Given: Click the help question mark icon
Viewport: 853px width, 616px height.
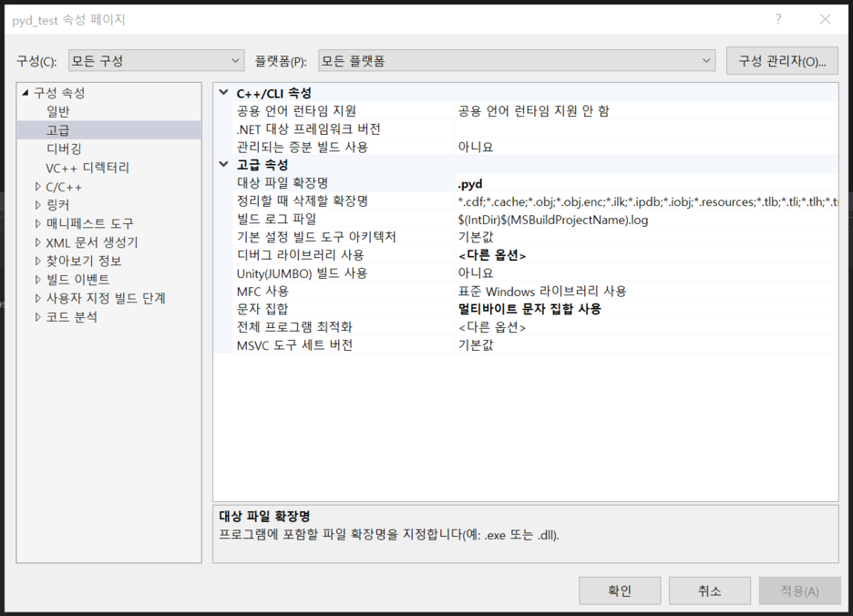Looking at the screenshot, I should 778,19.
